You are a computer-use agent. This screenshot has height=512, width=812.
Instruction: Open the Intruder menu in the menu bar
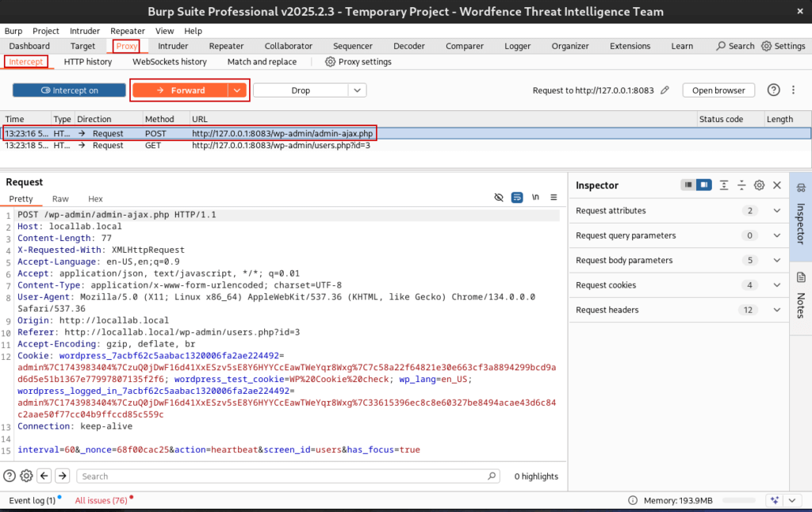84,30
